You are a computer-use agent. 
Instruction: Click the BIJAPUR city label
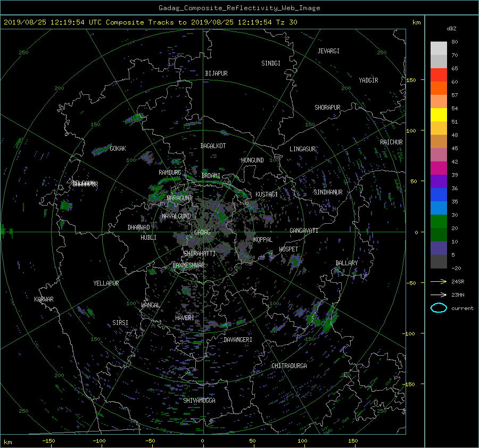click(x=216, y=74)
